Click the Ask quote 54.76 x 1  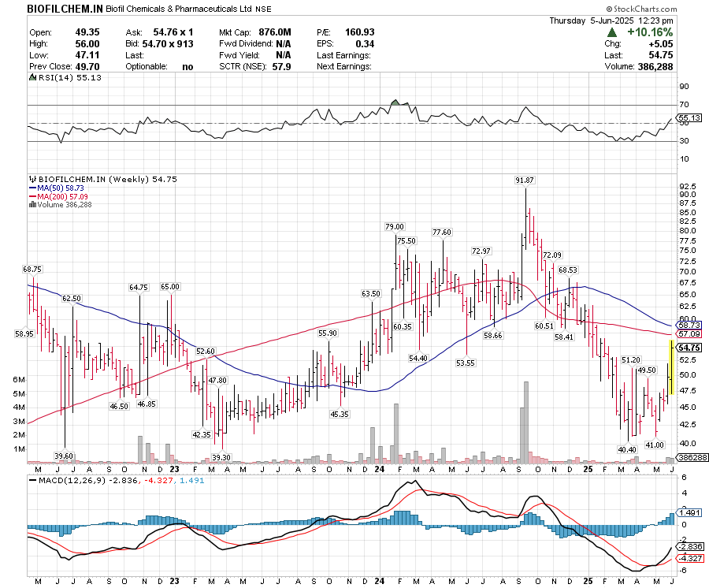(x=173, y=32)
